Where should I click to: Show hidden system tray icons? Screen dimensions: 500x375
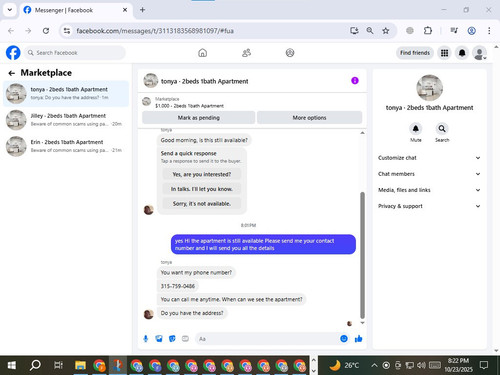[374, 365]
